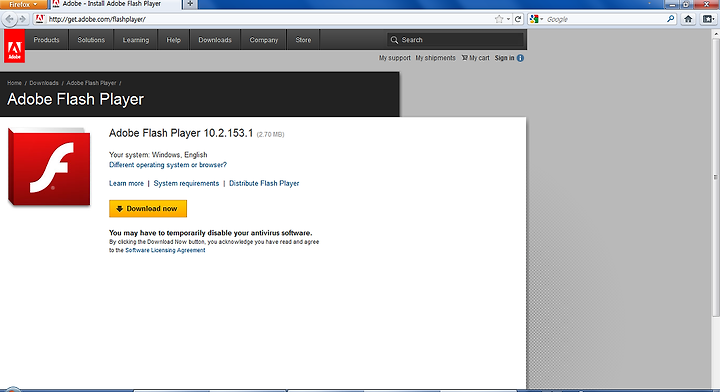
Task: Select the Install Adobe Flash Player tab
Action: pyautogui.click(x=115, y=4)
